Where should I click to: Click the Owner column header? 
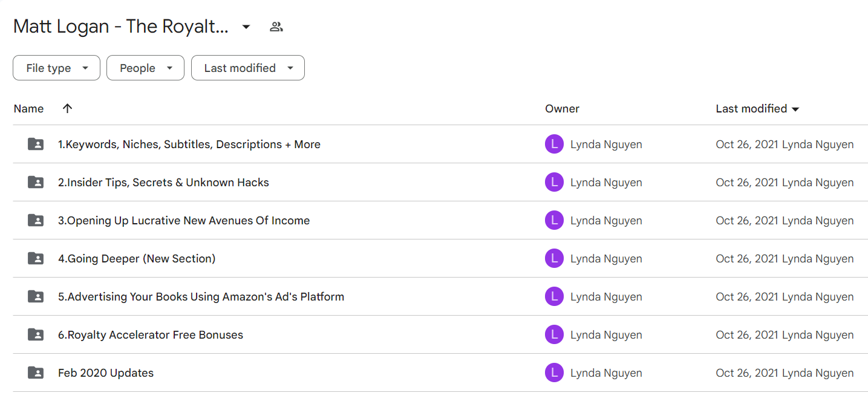click(562, 109)
